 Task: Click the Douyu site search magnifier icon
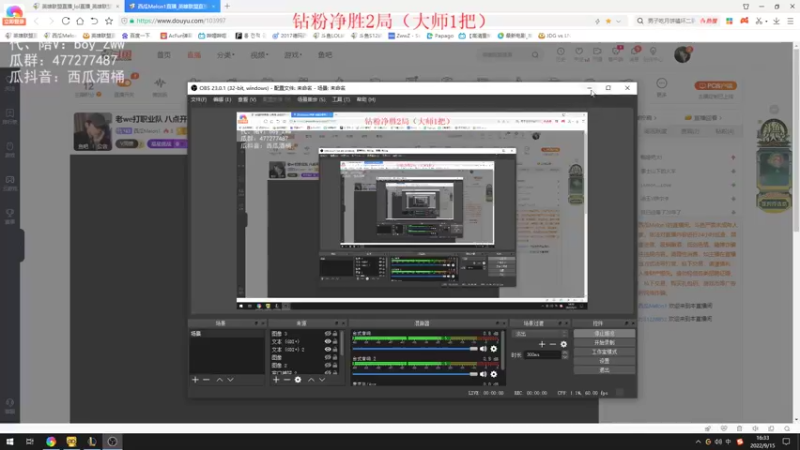[535, 55]
